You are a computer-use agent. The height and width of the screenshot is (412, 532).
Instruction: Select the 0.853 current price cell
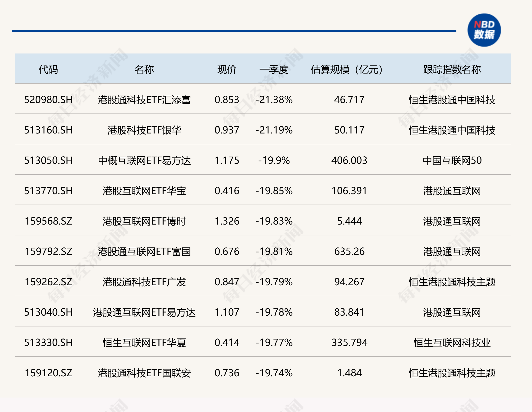click(x=227, y=100)
